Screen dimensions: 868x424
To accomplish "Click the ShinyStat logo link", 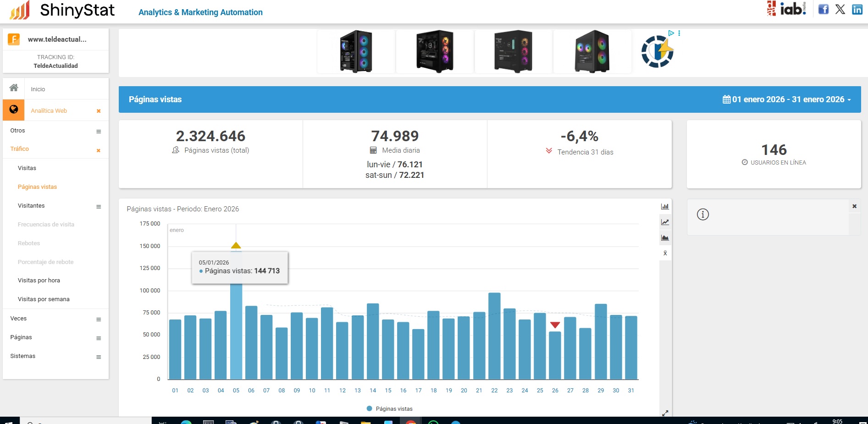I will point(63,10).
